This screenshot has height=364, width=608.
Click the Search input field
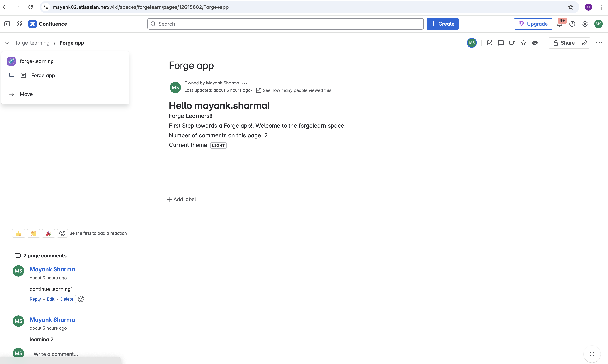(x=285, y=24)
